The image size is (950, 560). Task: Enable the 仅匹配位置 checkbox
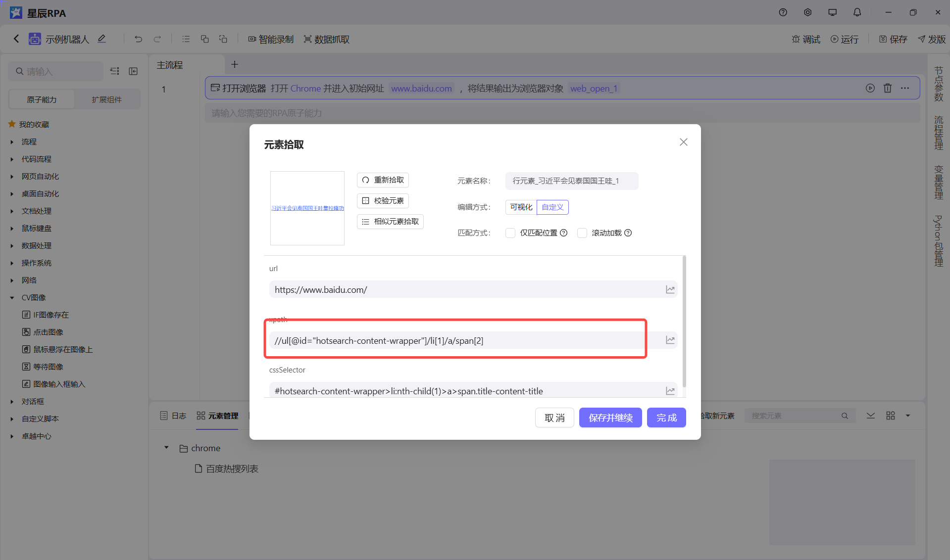click(510, 233)
